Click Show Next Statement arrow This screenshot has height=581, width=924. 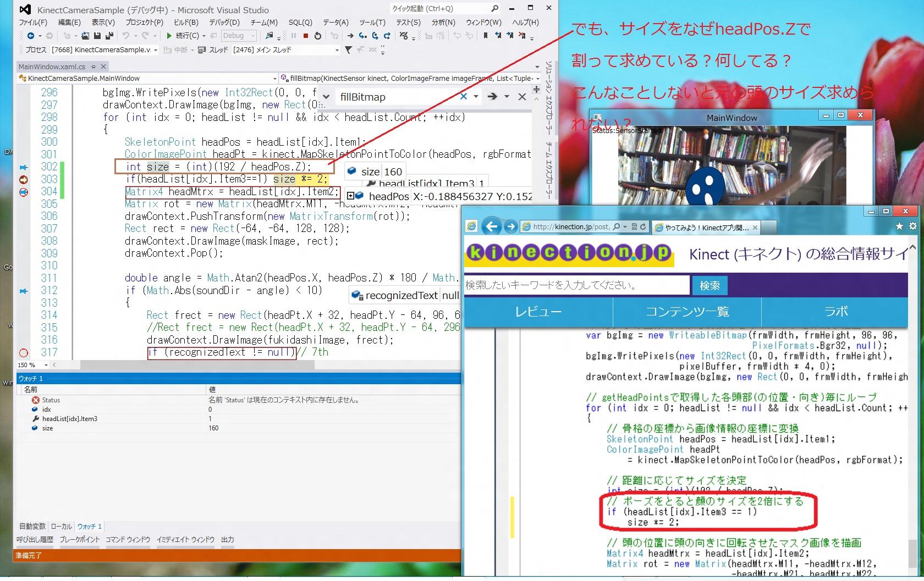click(350, 36)
